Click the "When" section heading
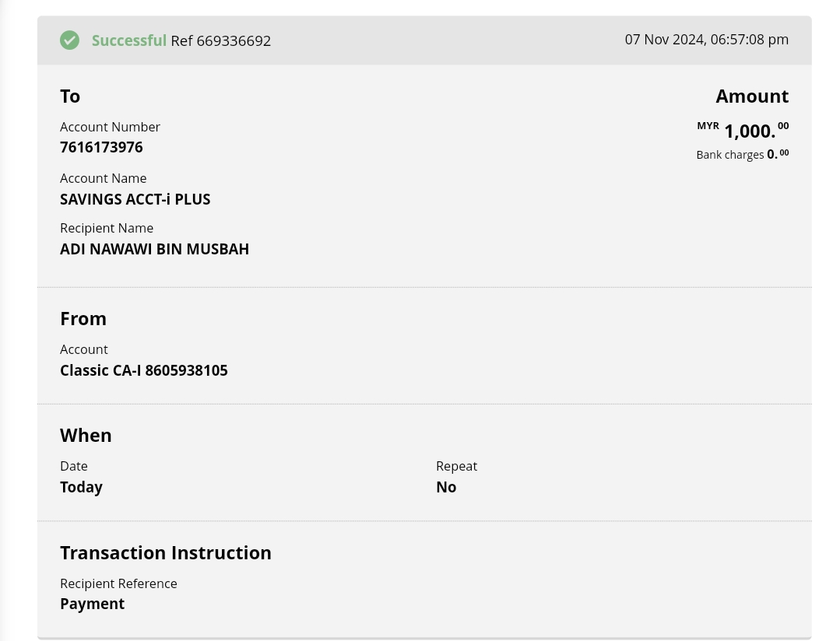 point(86,436)
